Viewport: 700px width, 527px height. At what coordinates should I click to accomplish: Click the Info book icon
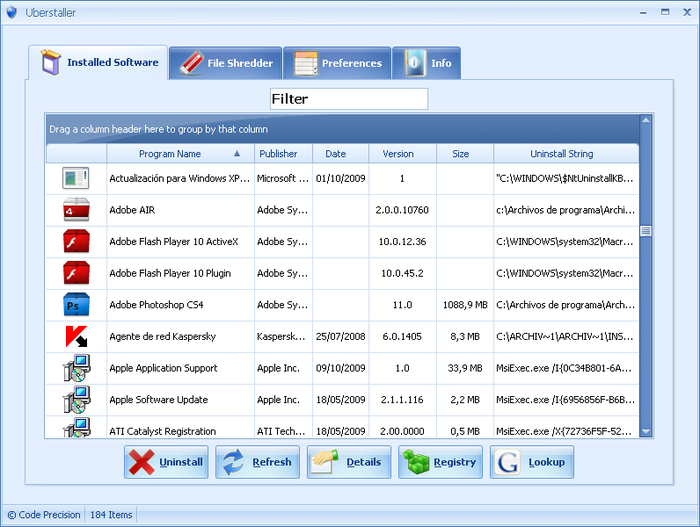point(415,63)
